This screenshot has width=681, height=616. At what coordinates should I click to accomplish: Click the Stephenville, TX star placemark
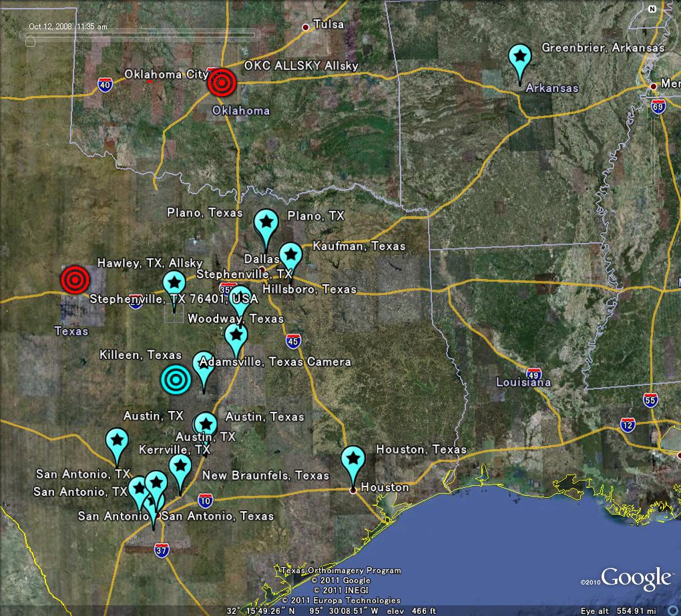click(x=174, y=282)
